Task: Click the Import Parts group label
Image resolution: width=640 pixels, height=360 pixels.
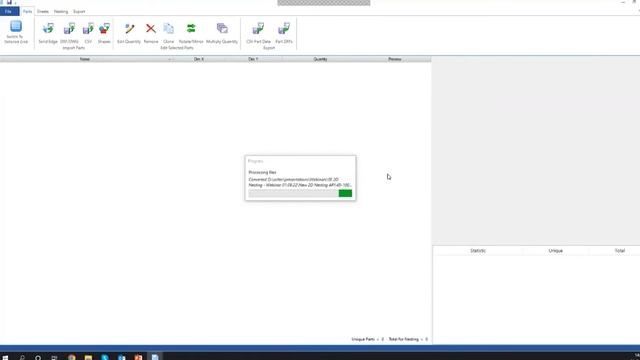Action: point(74,48)
